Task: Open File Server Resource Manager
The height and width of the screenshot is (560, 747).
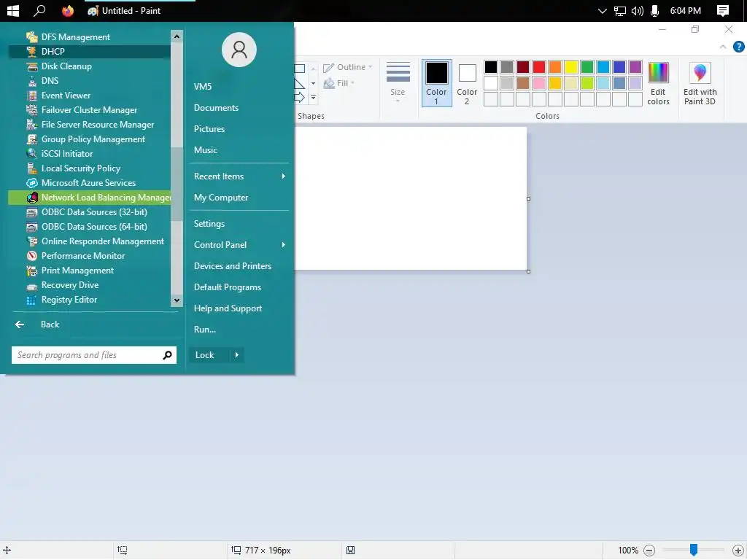Action: (x=90, y=124)
